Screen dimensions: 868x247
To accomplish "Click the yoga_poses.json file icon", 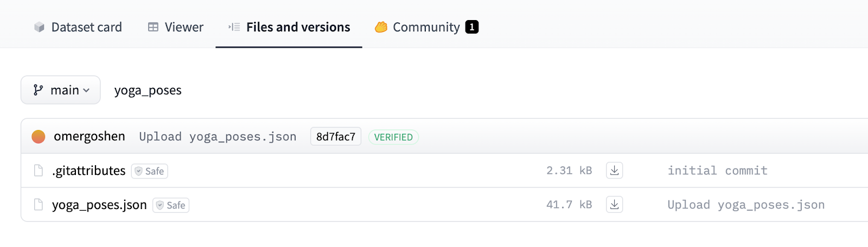I will tap(39, 205).
